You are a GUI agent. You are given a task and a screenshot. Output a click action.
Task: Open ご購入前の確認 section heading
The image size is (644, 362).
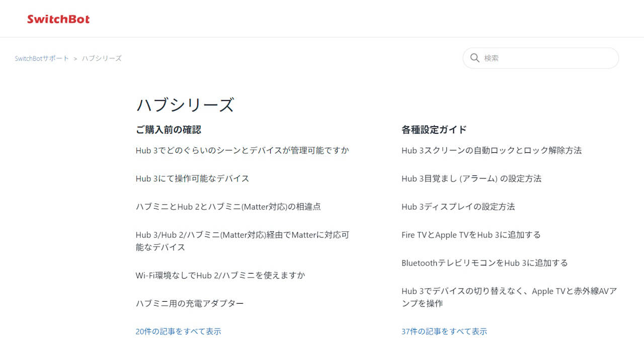pyautogui.click(x=169, y=130)
